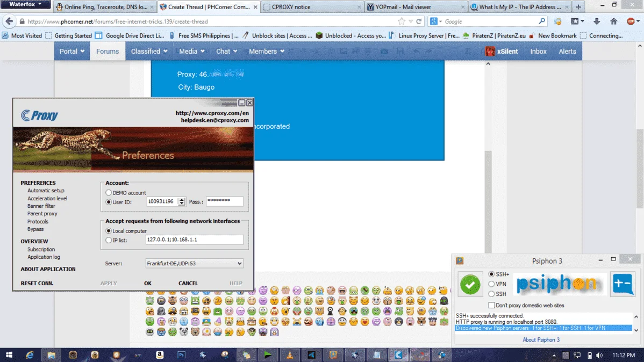The image size is (644, 362).
Task: Expand the Media dropdown
Action: point(192,52)
